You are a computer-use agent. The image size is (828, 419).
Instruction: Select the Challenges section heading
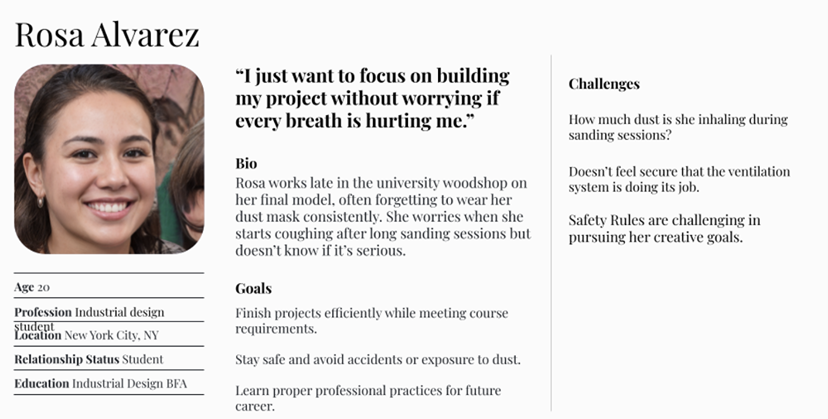[604, 84]
